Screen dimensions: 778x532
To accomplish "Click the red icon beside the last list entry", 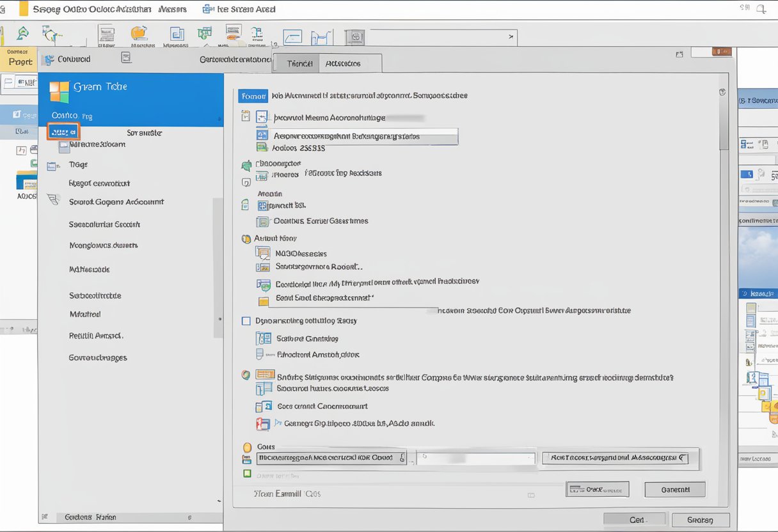I will (263, 423).
